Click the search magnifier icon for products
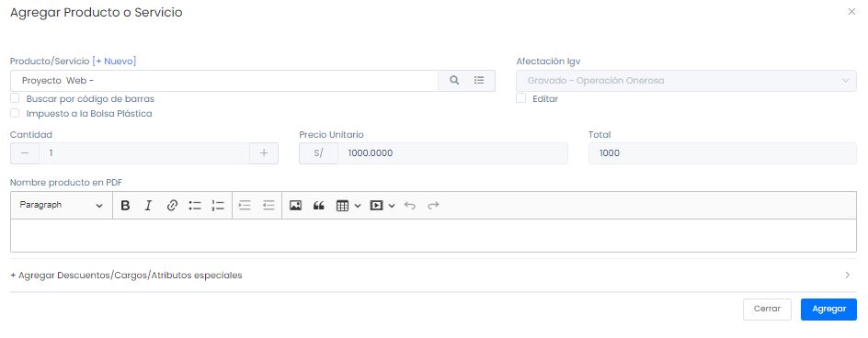868x338 pixels. tap(454, 81)
